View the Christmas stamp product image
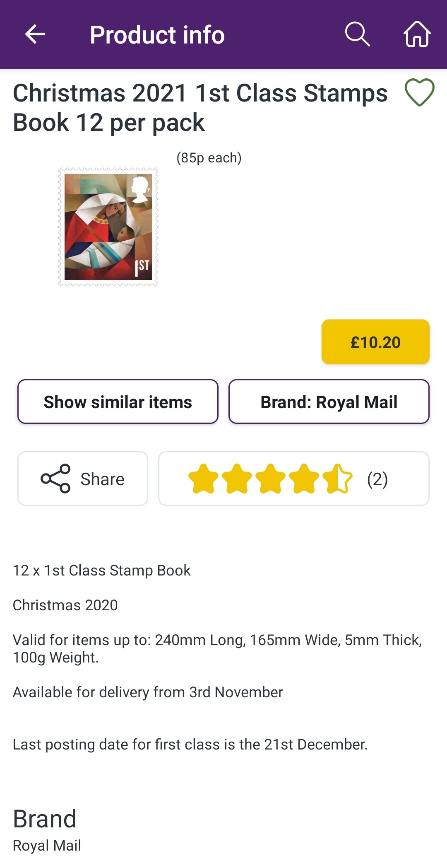Image resolution: width=447 pixels, height=868 pixels. click(x=108, y=227)
